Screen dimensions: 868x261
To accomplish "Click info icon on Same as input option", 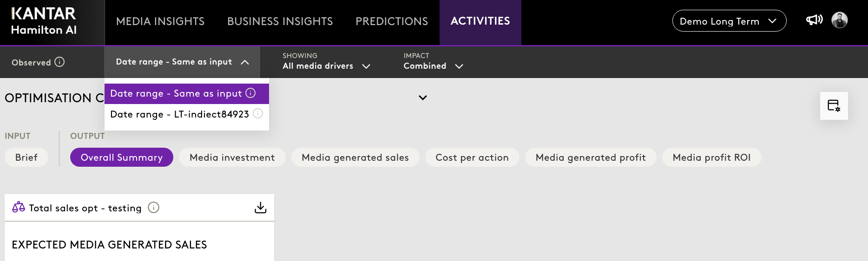I will (x=250, y=93).
